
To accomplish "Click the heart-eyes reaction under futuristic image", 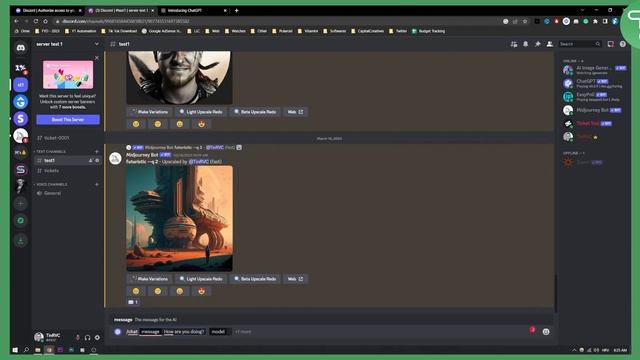I will click(x=201, y=291).
